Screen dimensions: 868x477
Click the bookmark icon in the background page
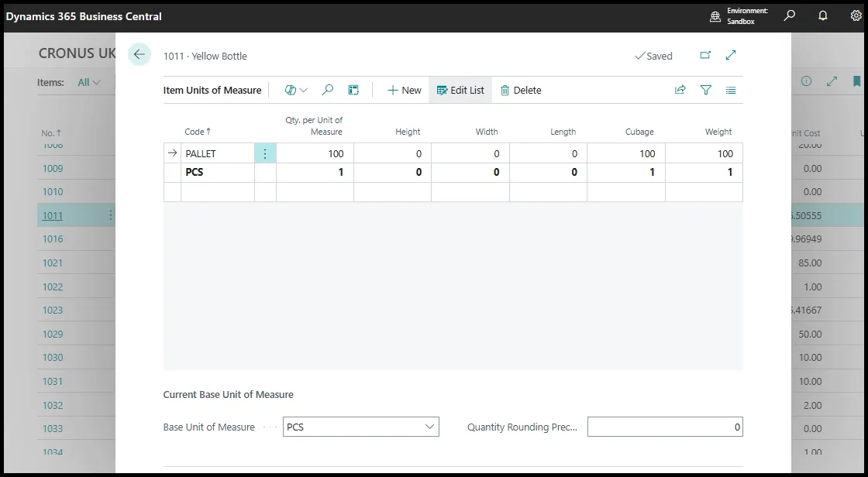pos(857,81)
